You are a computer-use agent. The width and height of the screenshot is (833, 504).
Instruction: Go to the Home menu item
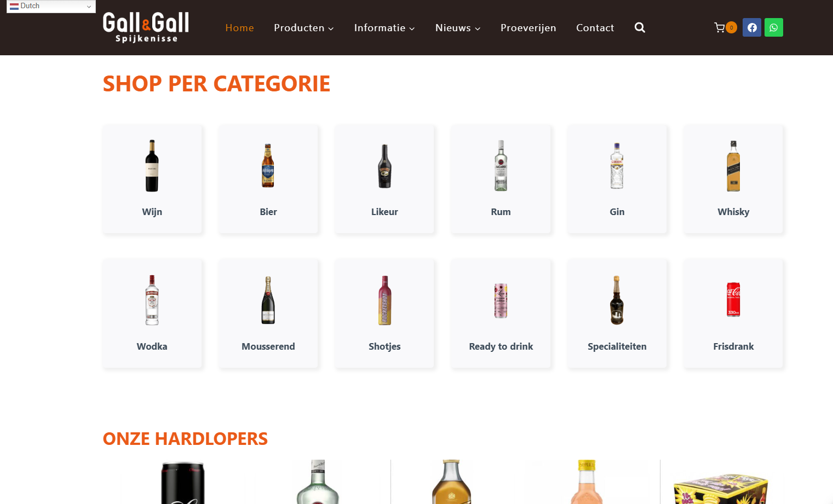coord(239,28)
